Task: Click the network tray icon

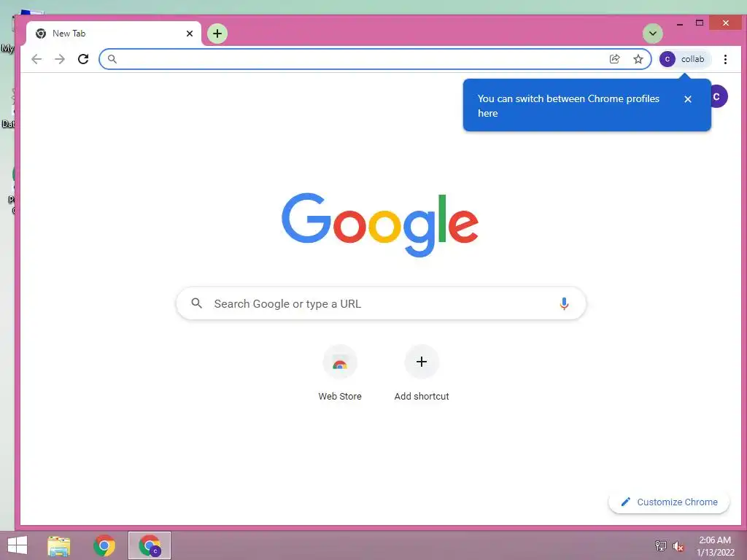Action: point(660,545)
